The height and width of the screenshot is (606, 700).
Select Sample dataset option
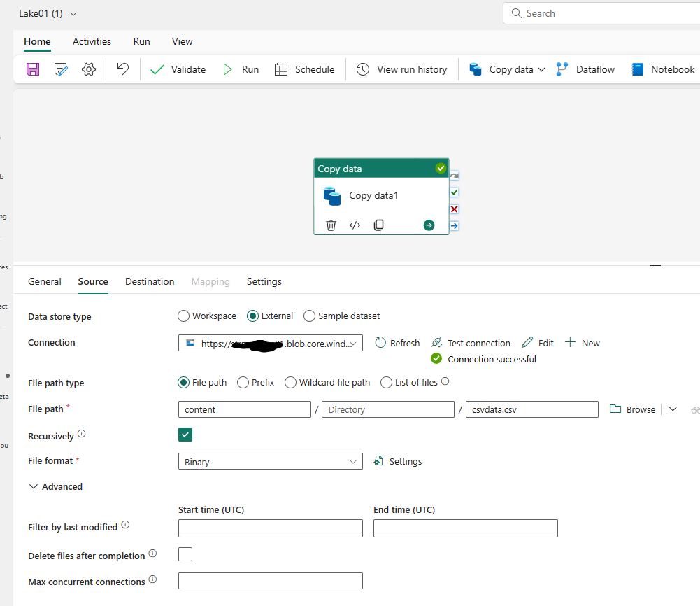click(309, 316)
